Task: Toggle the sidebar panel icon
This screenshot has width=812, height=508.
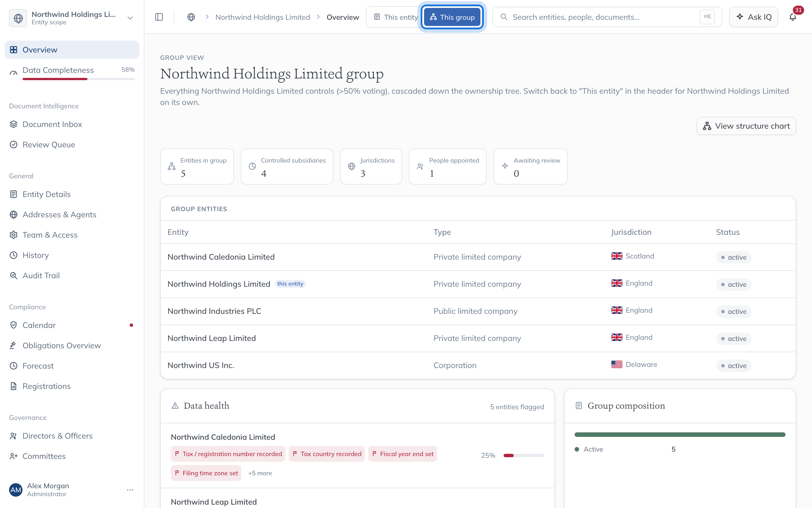Action: [159, 17]
